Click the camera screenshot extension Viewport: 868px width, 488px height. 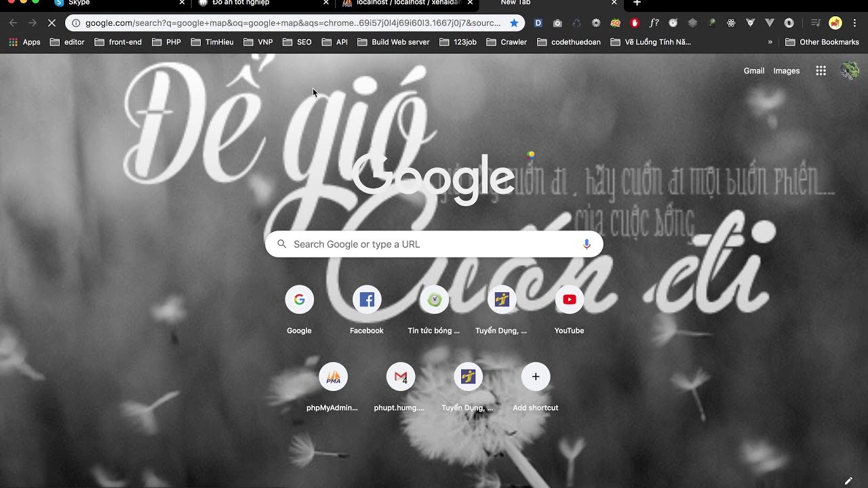pos(557,23)
